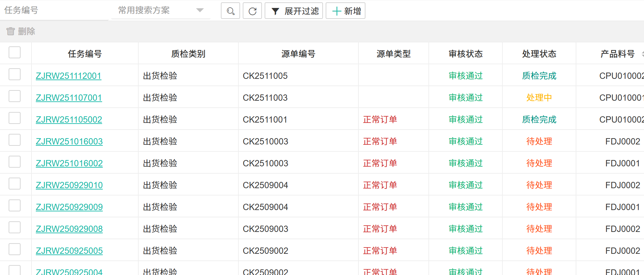Select the checkbox for ZJRW251016003

pos(15,140)
